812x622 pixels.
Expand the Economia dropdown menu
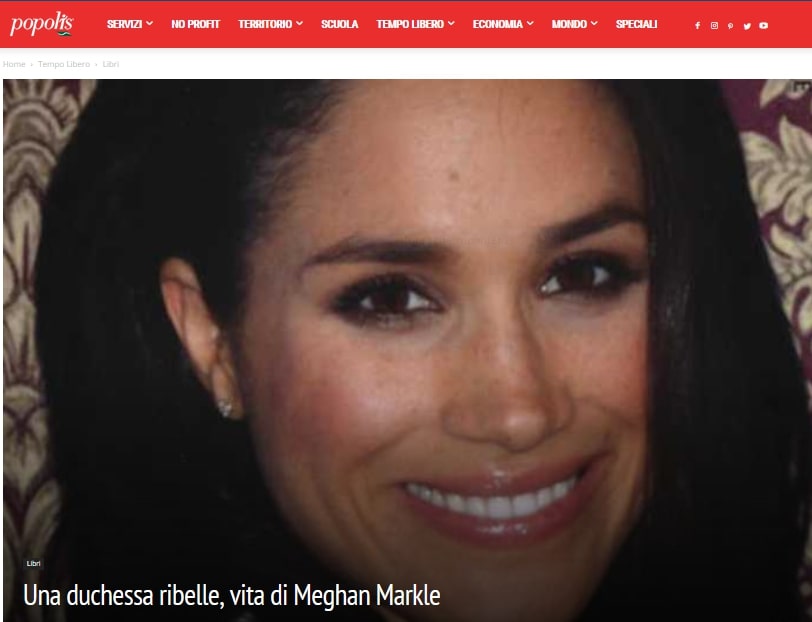503,24
